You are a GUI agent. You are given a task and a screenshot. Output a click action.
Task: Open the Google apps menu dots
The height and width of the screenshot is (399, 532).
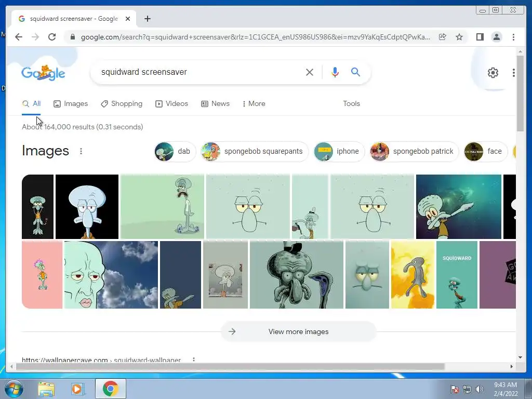(514, 73)
